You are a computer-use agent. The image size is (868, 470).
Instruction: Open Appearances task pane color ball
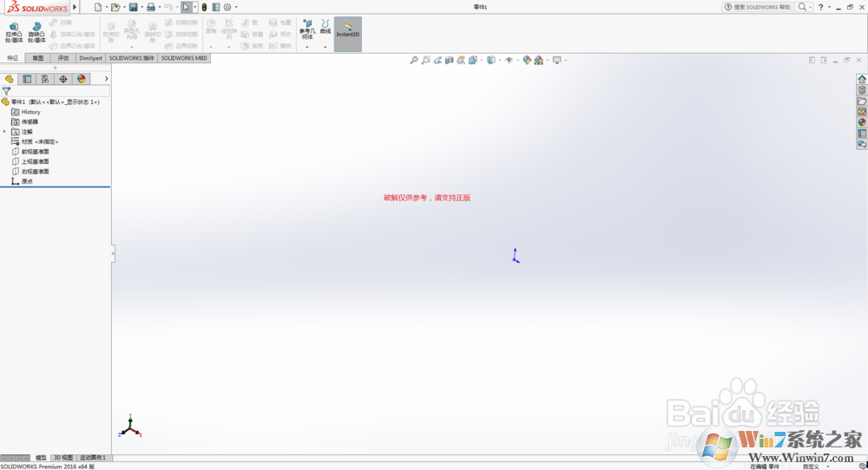pyautogui.click(x=862, y=123)
